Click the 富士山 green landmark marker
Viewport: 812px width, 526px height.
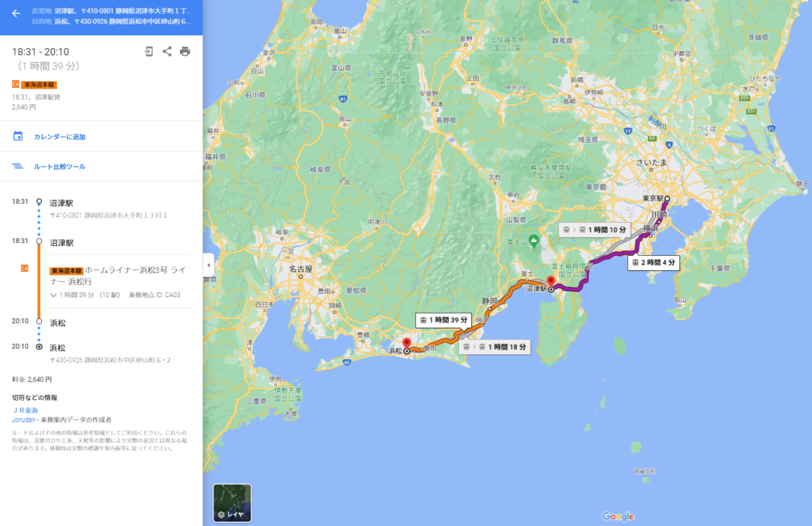point(533,239)
